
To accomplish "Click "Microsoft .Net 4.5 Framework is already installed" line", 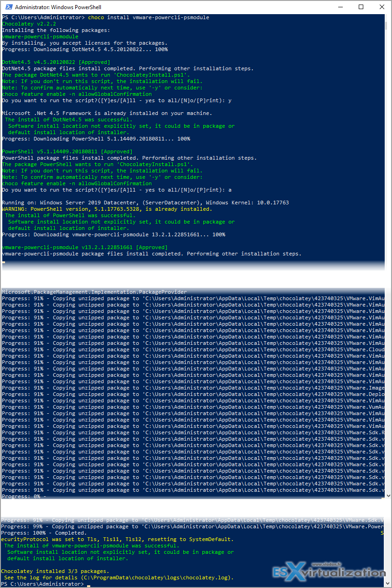I will click(x=107, y=113).
